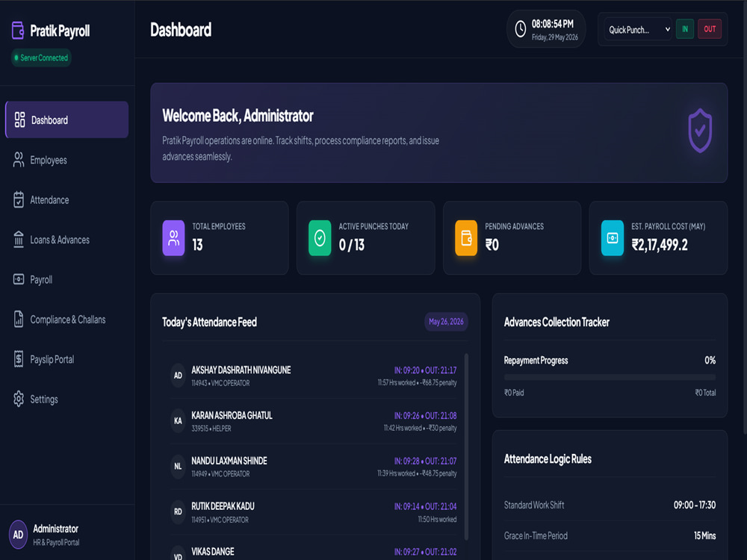Image resolution: width=747 pixels, height=560 pixels.
Task: Click the page scrollbar at right edge
Action: tap(744, 219)
